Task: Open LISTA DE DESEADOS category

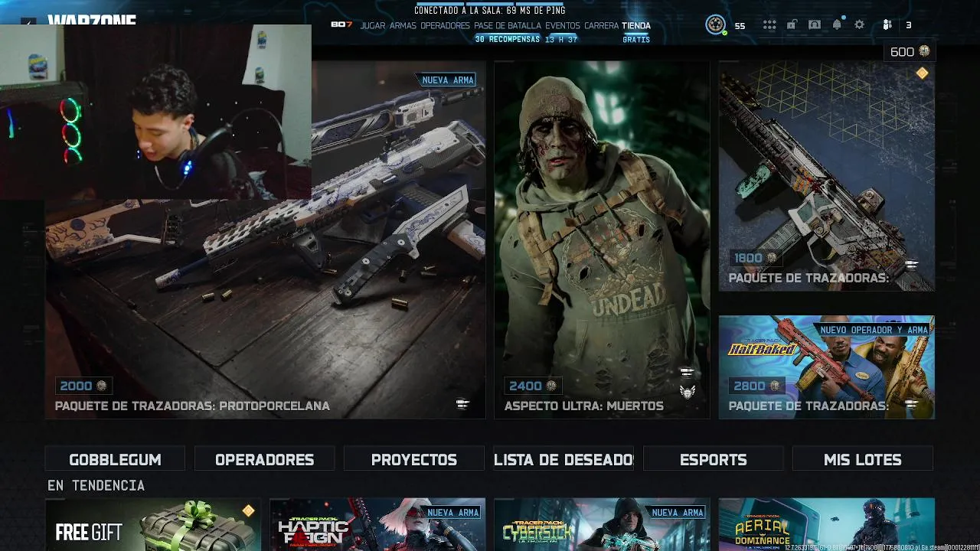Action: (563, 459)
